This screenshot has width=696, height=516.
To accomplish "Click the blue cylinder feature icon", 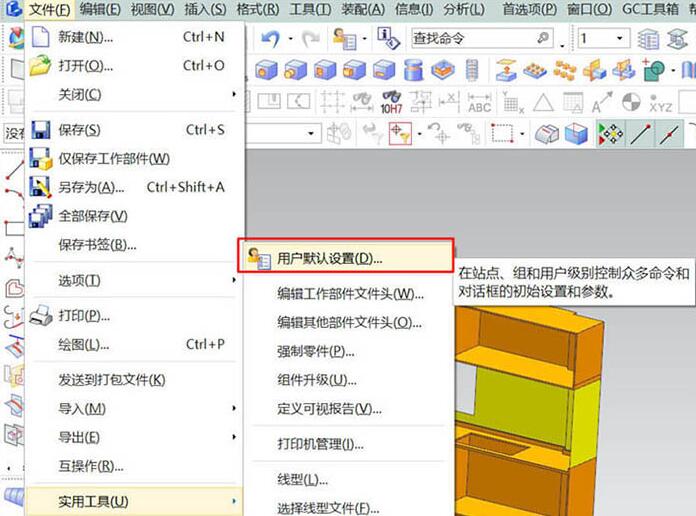I will tap(413, 71).
